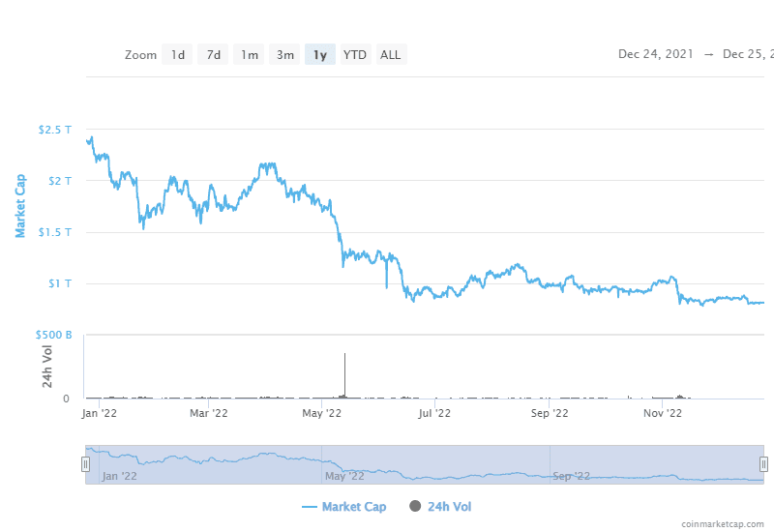Select the YTD zoom range
Viewport: 774px width, 532px height.
[x=355, y=55]
